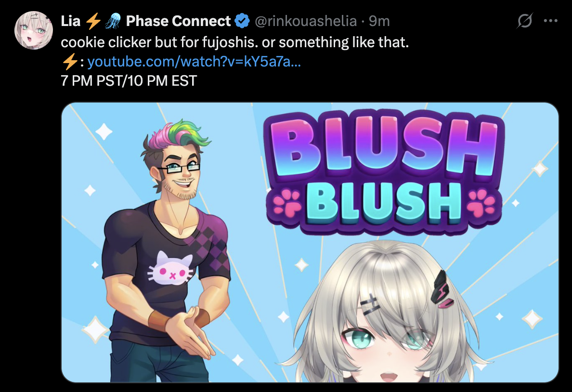Click the lightning bolt emoji beside Lia
572x392 pixels.
[93, 21]
